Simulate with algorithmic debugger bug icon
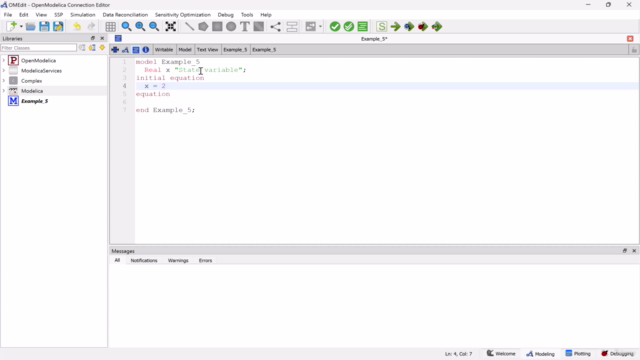 point(423,27)
